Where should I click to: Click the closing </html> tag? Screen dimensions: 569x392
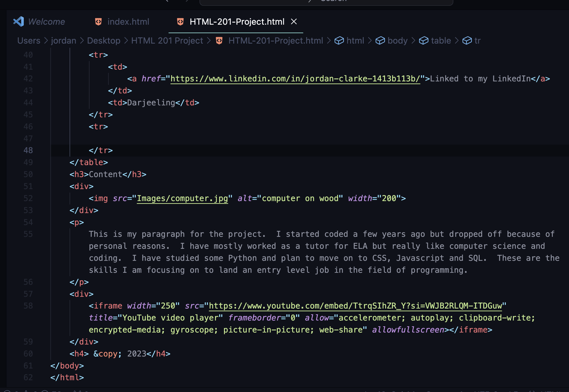click(x=67, y=378)
